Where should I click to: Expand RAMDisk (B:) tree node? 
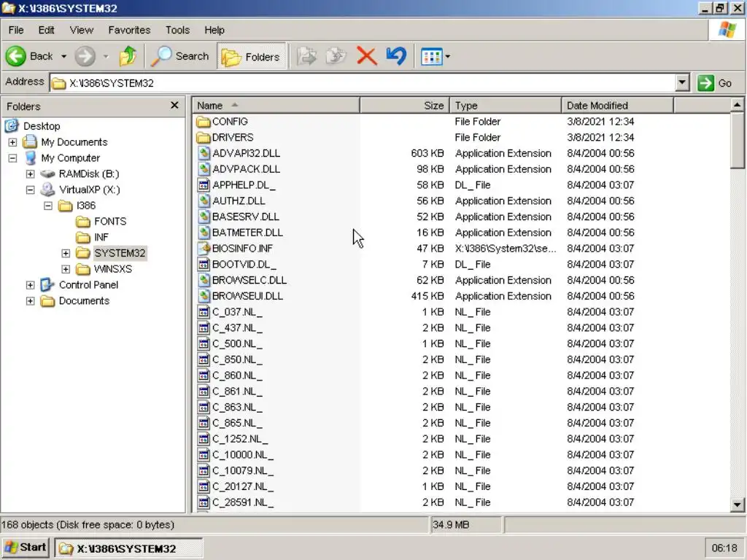tap(31, 174)
